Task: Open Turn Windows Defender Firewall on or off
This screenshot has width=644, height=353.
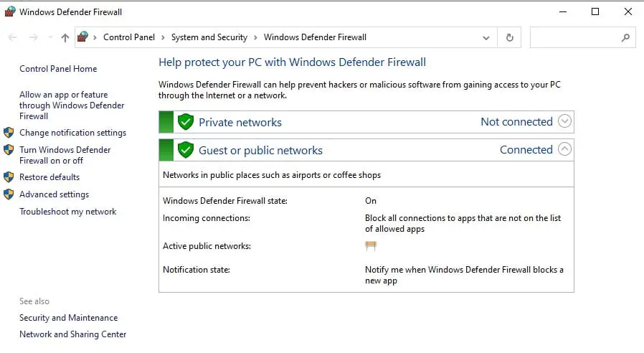Action: pyautogui.click(x=65, y=155)
